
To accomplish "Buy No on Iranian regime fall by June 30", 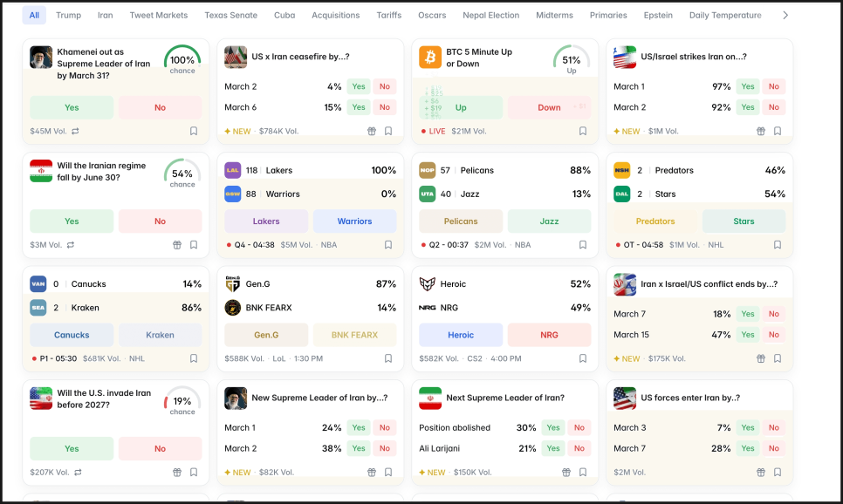I will [x=161, y=221].
